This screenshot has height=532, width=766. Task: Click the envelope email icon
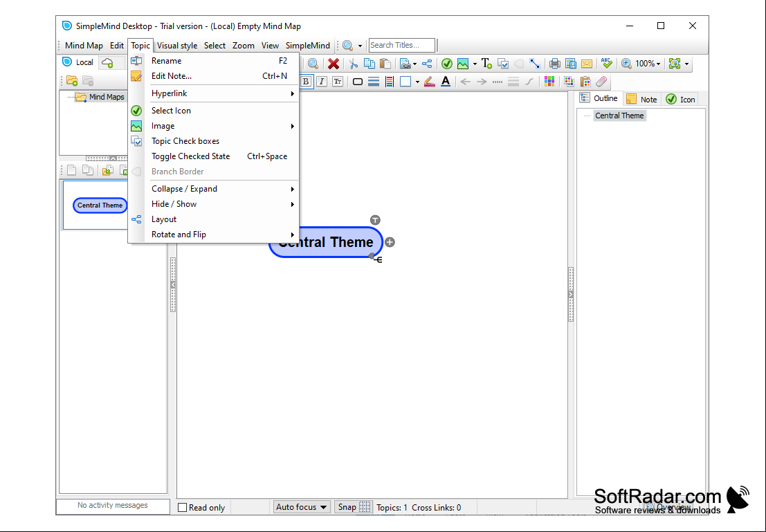coord(587,64)
